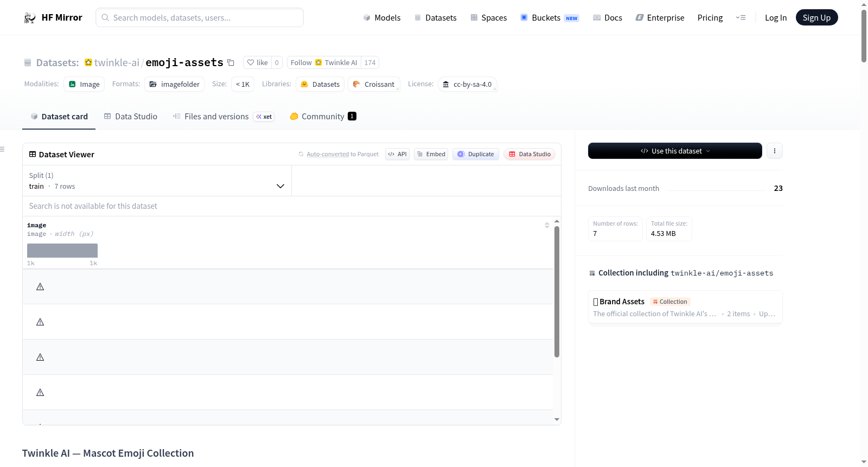Open the Files and versions tab

coord(224,116)
